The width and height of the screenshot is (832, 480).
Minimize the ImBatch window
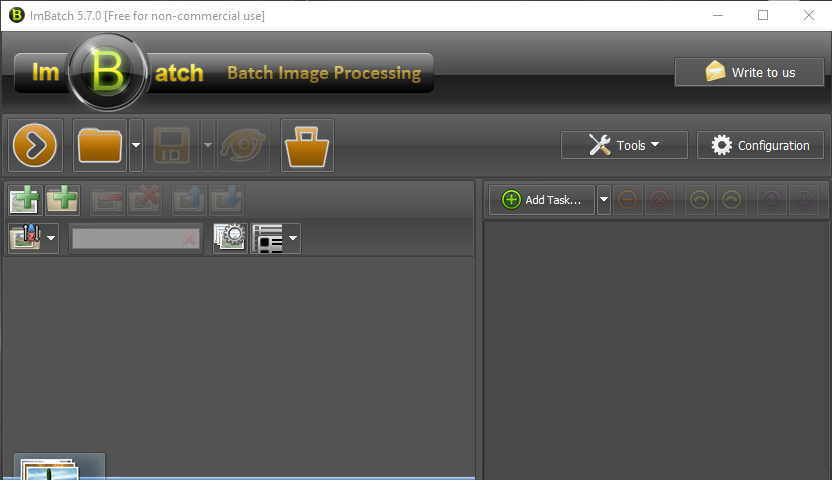718,15
